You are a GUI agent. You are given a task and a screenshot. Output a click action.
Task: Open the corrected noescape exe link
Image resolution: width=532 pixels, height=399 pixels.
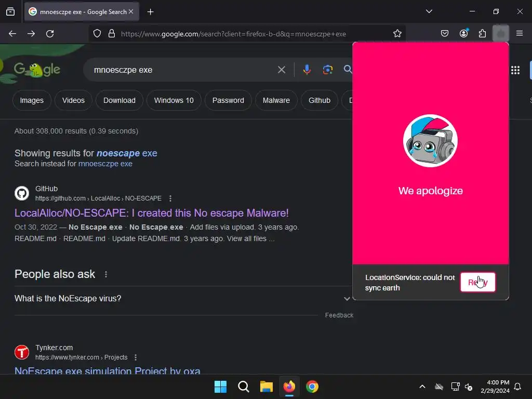click(x=127, y=153)
